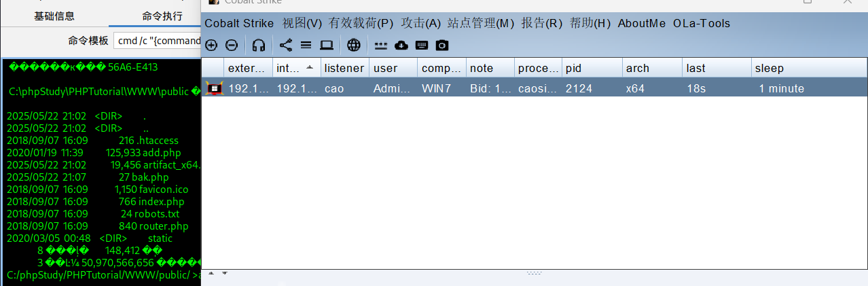Image resolution: width=868 pixels, height=286 pixels.
Task: Sort by sleep column header
Action: [808, 68]
